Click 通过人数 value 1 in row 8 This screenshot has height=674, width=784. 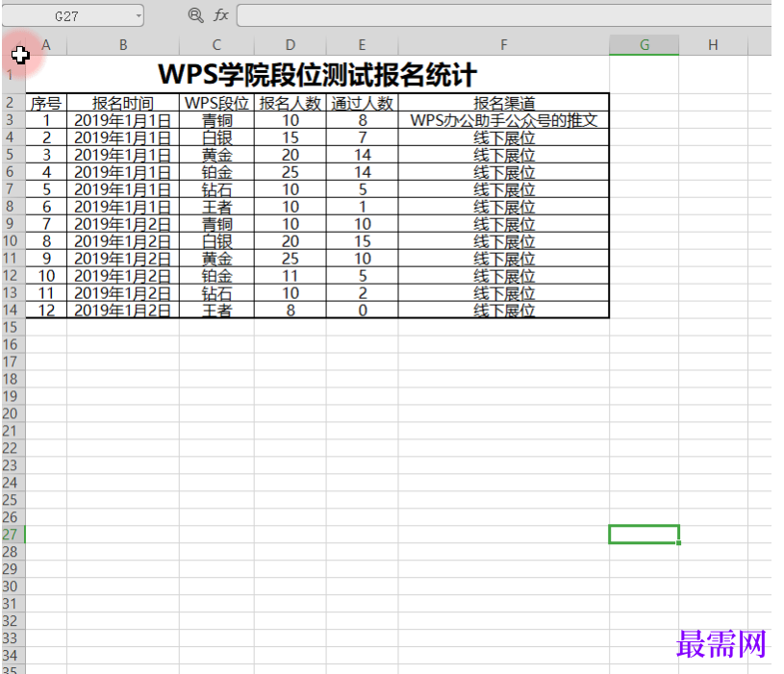pyautogui.click(x=362, y=207)
